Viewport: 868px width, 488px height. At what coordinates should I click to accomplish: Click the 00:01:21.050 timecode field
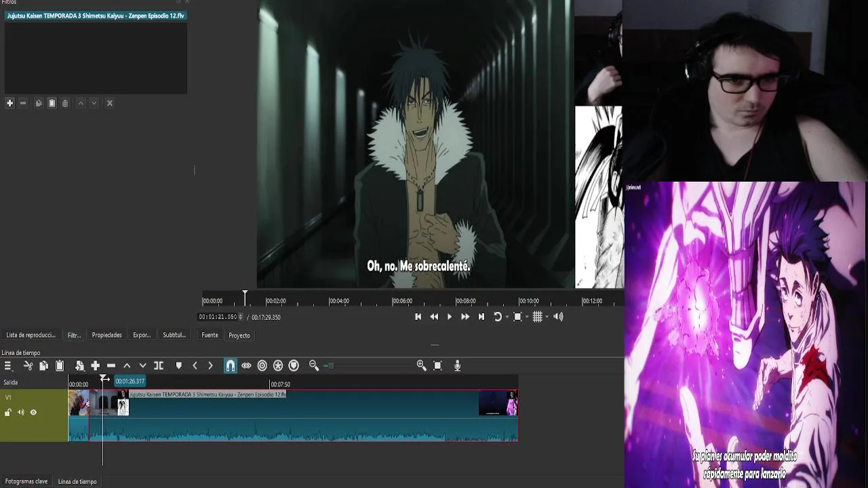(x=218, y=317)
